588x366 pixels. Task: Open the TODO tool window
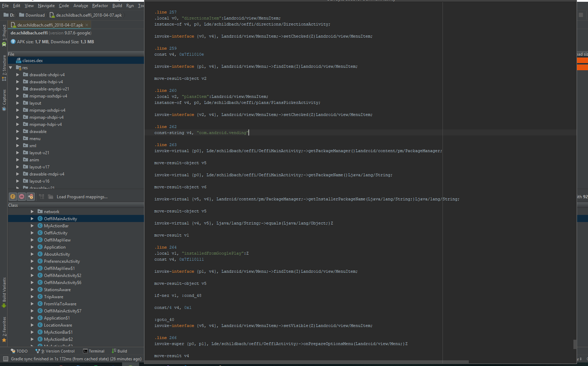(x=19, y=351)
